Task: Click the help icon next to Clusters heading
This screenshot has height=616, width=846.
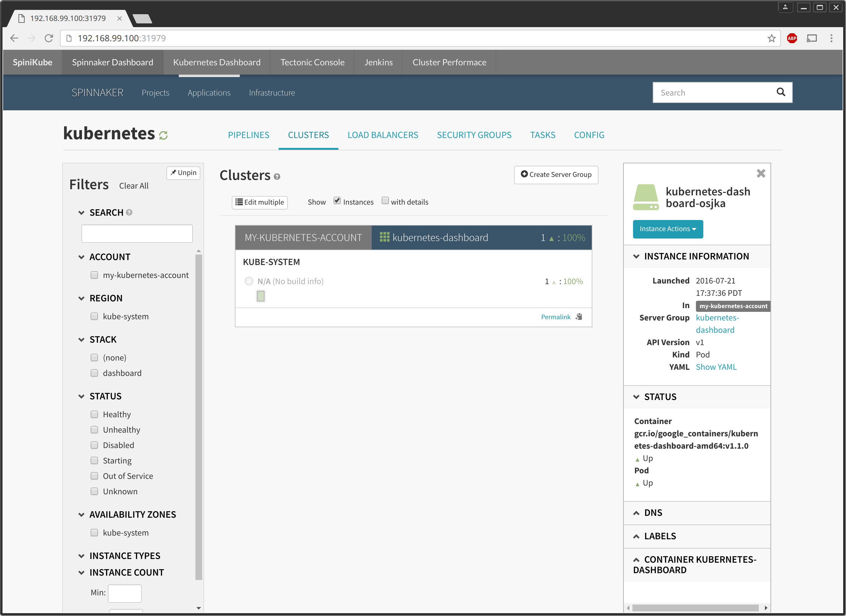Action: (277, 177)
